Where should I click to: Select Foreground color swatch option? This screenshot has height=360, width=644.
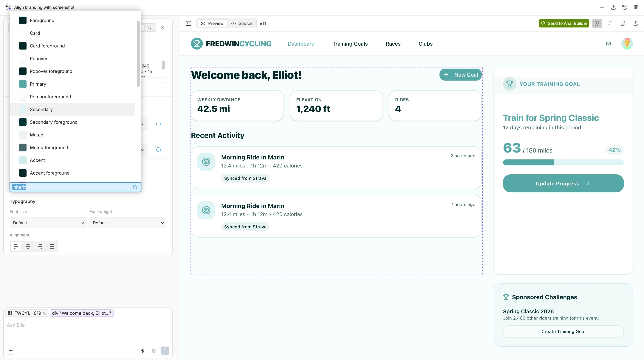click(x=73, y=20)
